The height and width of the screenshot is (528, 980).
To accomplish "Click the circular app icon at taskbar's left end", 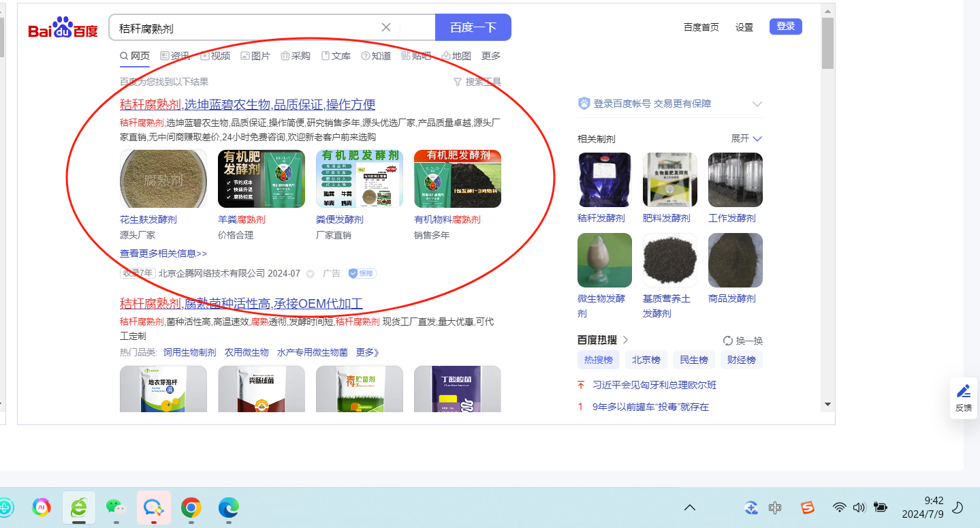I will click(x=5, y=507).
